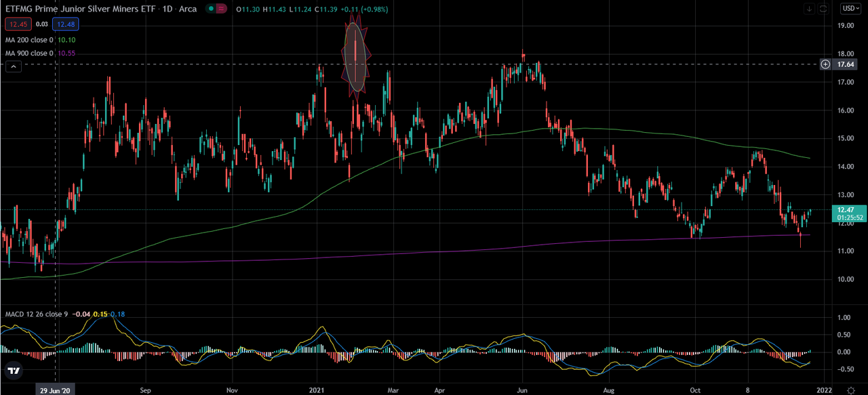Screen dimensions: 868x395
Task: Click the 2021 label on time axis
Action: click(318, 390)
